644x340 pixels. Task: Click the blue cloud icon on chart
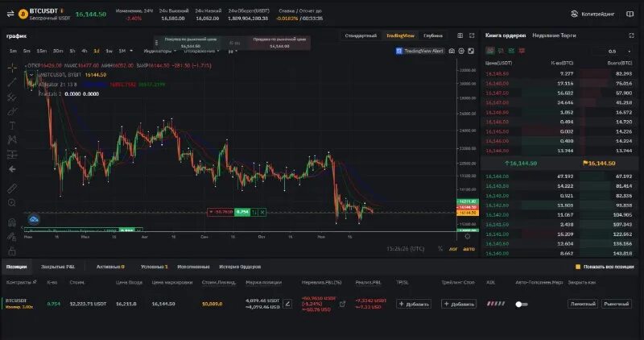pos(34,219)
